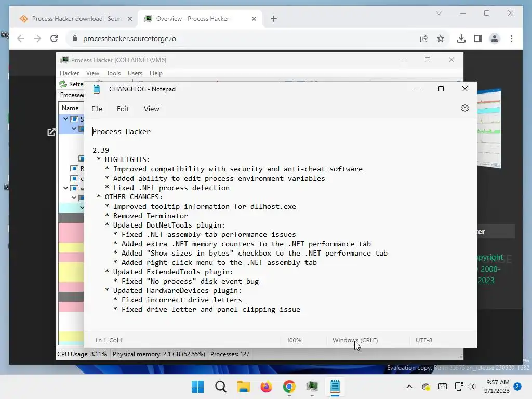Open a new browser tab
The image size is (532, 399).
(x=274, y=19)
